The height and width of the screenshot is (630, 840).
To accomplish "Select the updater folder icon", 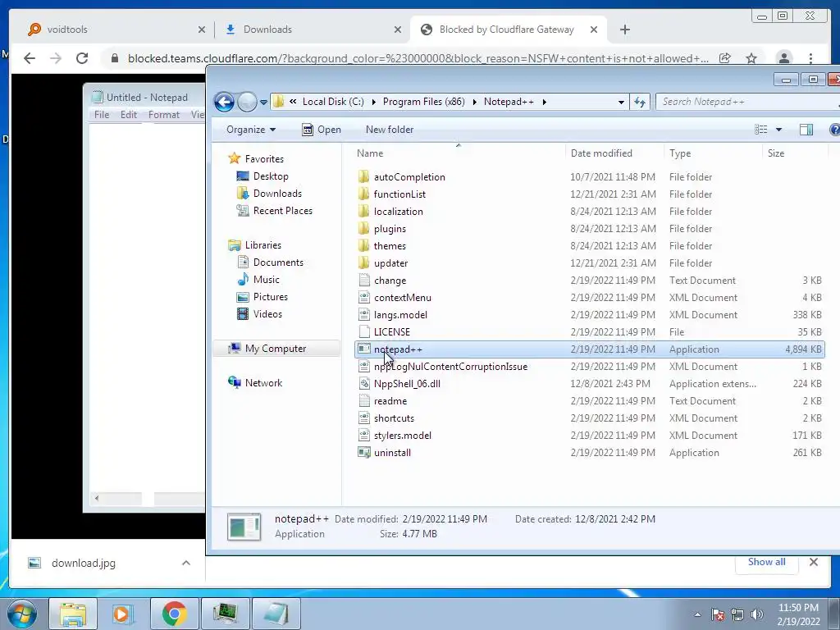I will pos(363,262).
